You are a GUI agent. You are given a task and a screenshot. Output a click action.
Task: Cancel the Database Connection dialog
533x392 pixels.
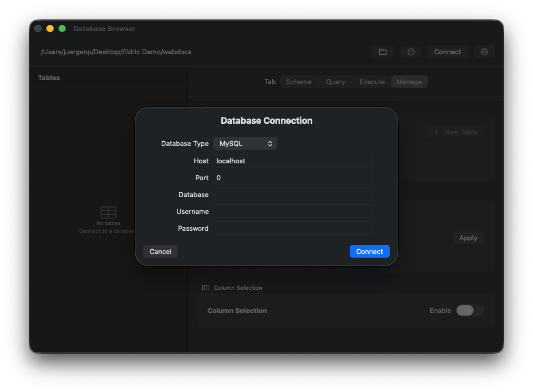point(160,251)
